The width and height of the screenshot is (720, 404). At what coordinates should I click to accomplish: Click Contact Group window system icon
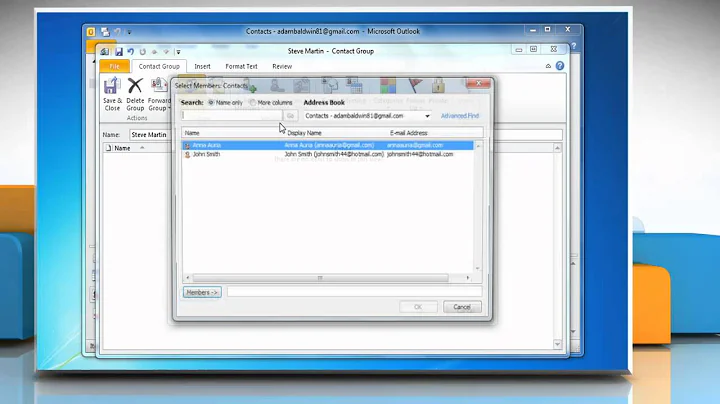click(105, 51)
